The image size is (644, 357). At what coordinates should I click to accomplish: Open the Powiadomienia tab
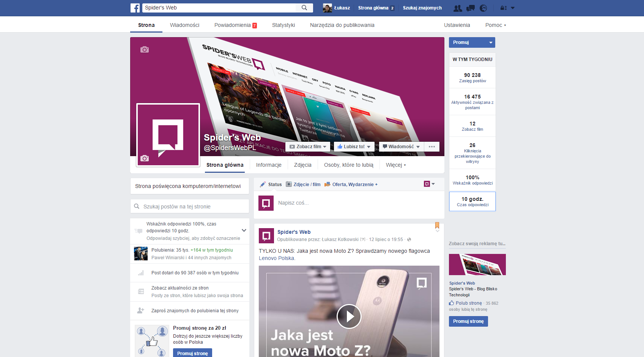(x=235, y=25)
